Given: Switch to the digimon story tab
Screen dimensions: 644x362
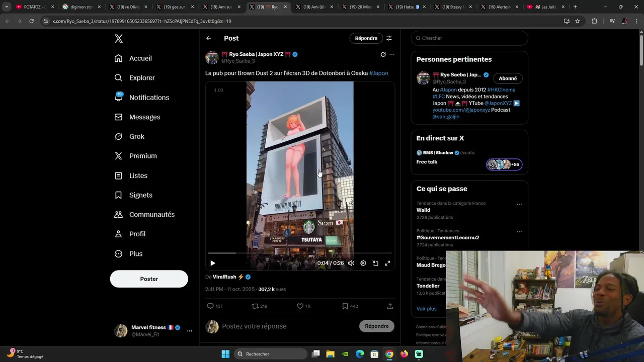Looking at the screenshot, I should 81,7.
